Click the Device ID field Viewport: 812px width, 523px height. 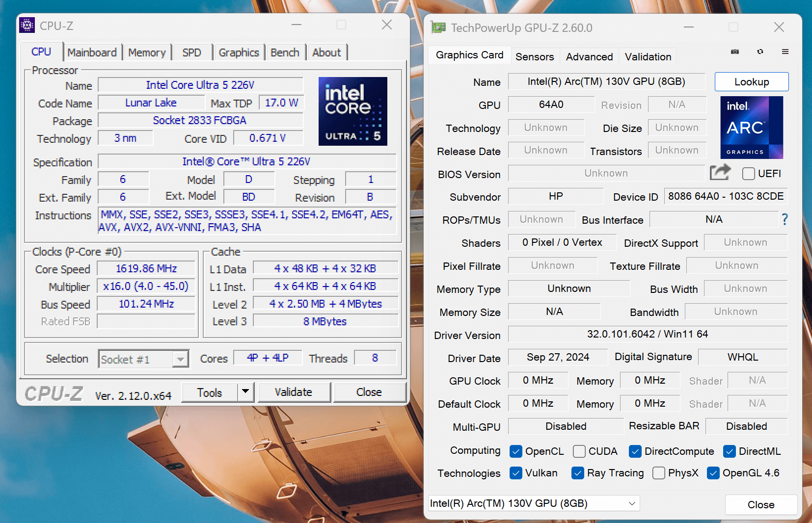point(726,196)
